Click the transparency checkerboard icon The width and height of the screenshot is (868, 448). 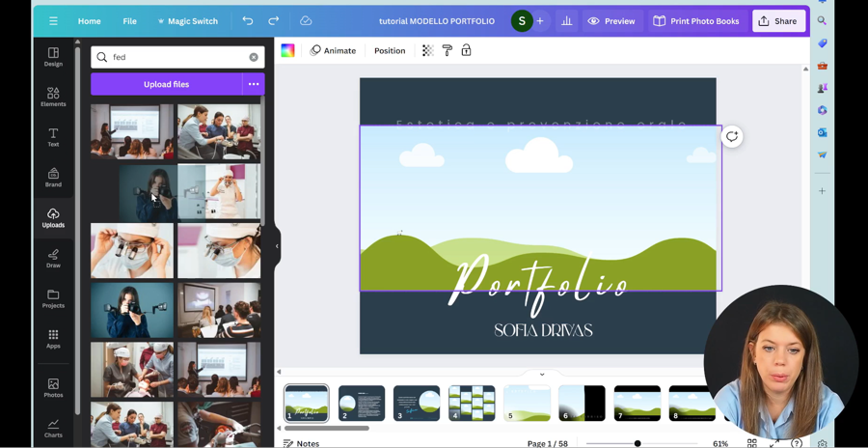click(428, 50)
